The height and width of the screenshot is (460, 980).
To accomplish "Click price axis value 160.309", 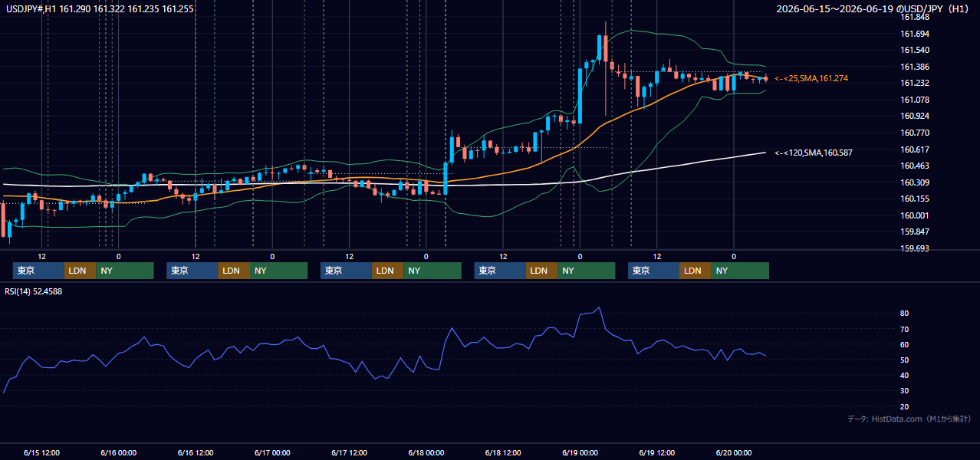I will [915, 182].
